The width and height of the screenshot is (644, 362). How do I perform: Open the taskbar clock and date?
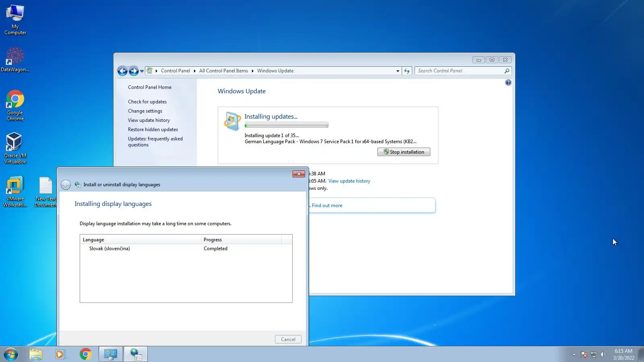click(x=623, y=354)
